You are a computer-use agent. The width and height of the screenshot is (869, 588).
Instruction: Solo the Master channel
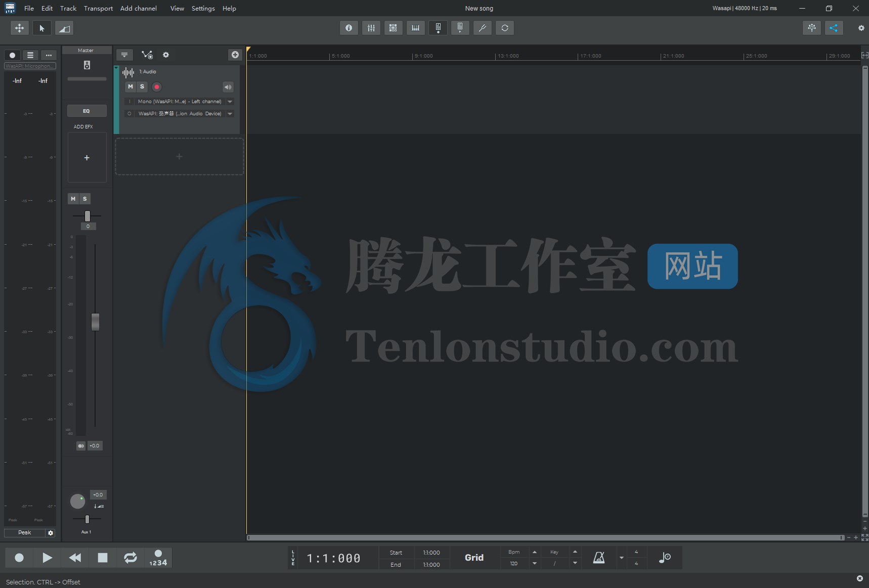pos(85,199)
